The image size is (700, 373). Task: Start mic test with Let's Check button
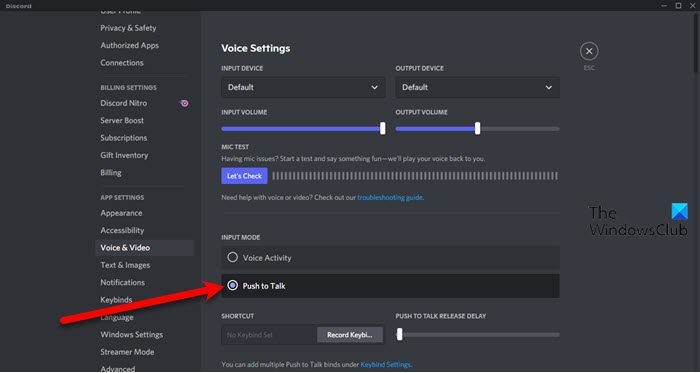click(244, 176)
